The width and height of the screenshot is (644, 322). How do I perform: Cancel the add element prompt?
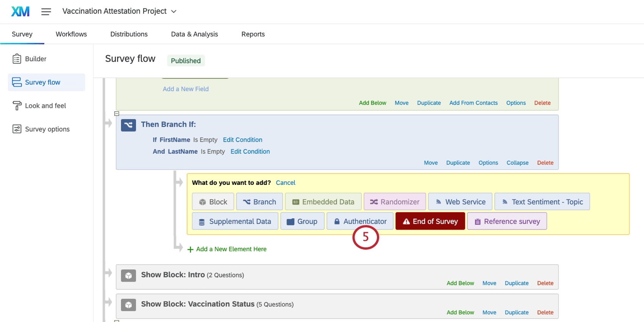[x=286, y=183]
